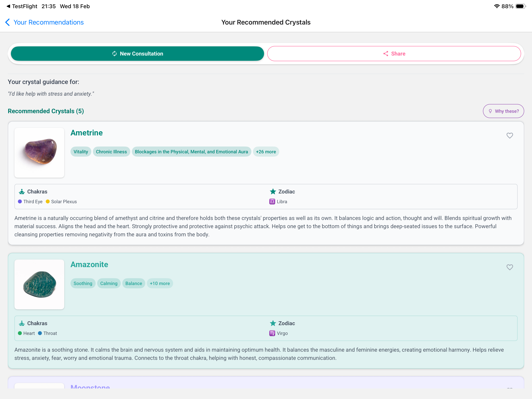Image resolution: width=532 pixels, height=399 pixels.
Task: Open the Amazonite crystal photo
Action: pos(40,284)
